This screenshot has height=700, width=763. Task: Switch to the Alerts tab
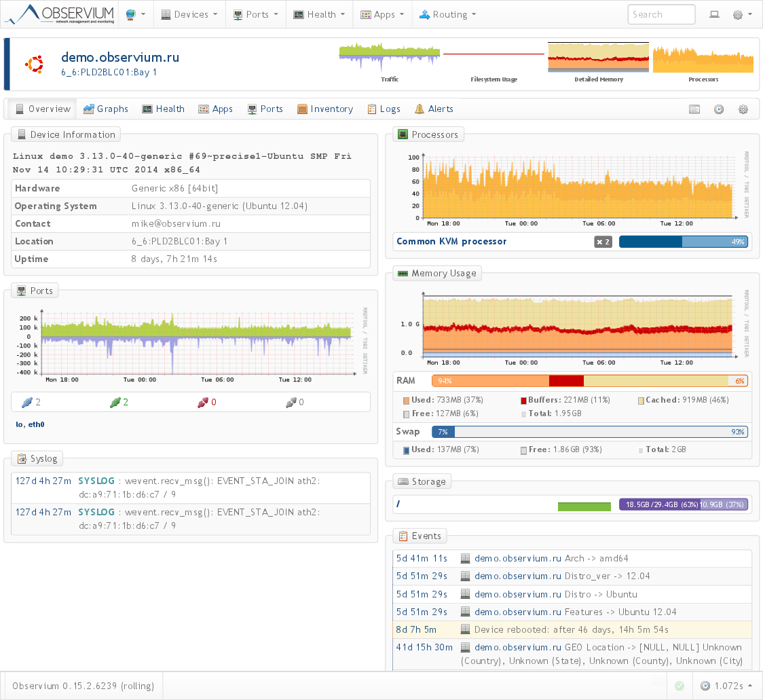[x=434, y=109]
